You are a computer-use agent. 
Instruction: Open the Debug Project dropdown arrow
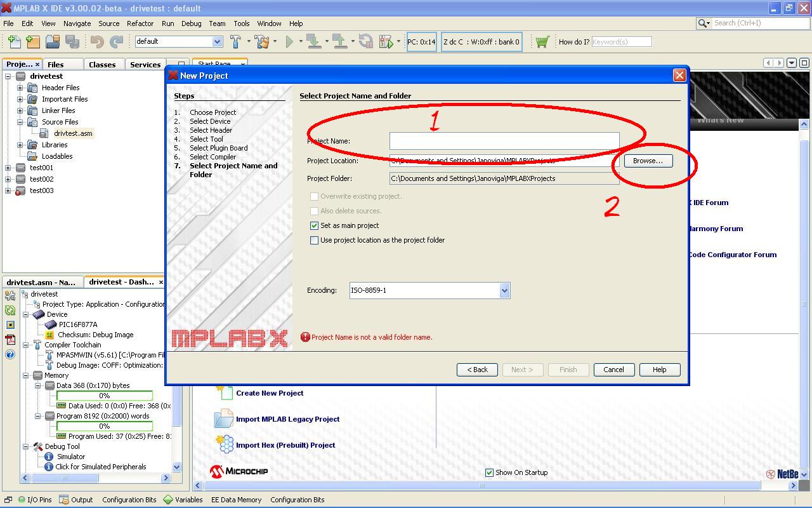click(x=398, y=42)
